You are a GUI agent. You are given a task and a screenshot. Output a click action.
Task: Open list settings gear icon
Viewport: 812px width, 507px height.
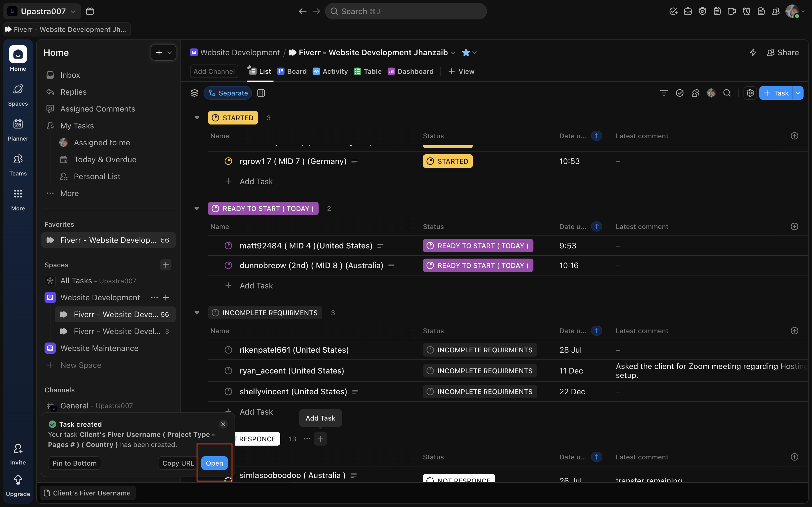tap(750, 93)
